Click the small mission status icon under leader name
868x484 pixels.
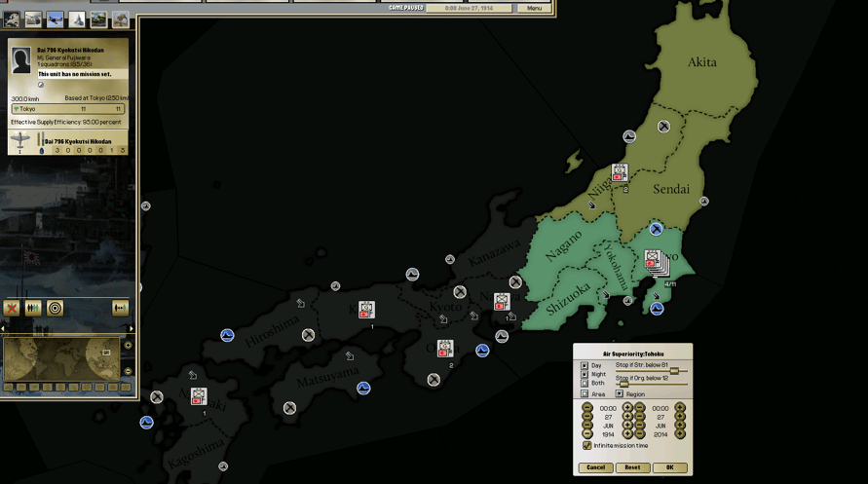click(40, 85)
